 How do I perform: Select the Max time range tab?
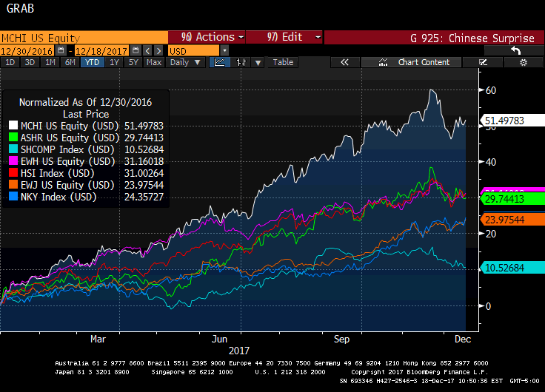(154, 62)
